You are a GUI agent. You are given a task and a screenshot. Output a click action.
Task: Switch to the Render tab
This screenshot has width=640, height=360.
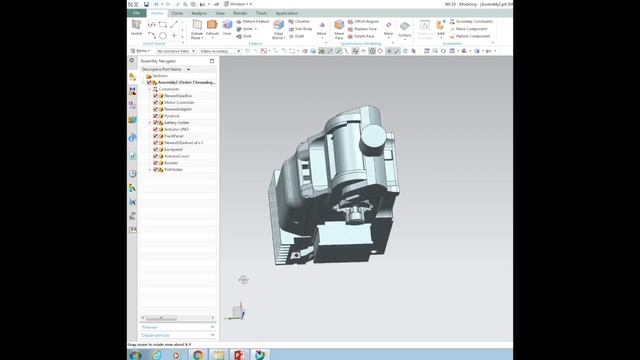coord(240,13)
